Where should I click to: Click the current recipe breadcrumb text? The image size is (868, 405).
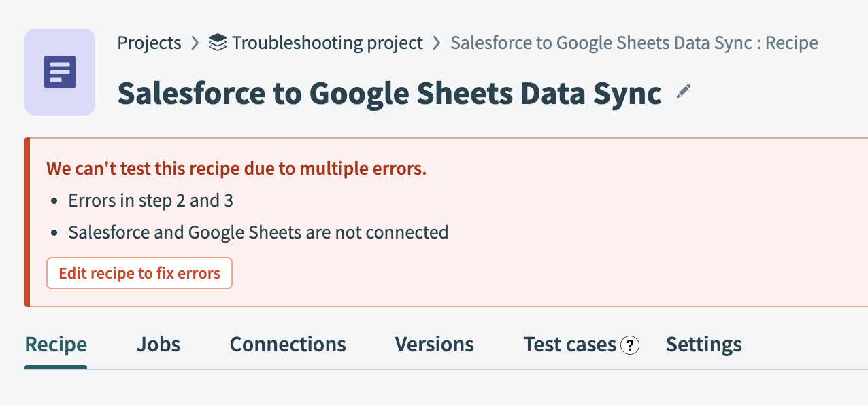click(634, 43)
